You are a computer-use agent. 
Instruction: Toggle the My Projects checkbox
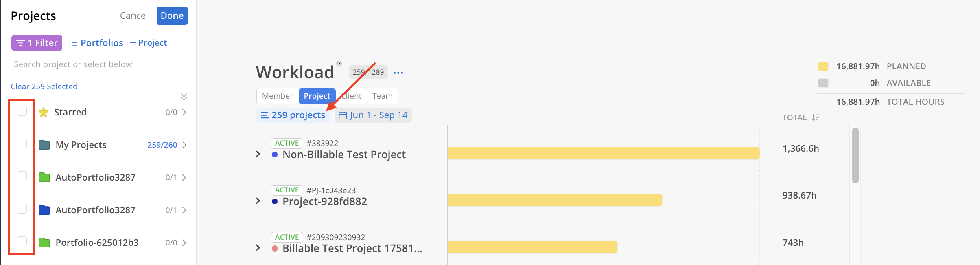(22, 144)
